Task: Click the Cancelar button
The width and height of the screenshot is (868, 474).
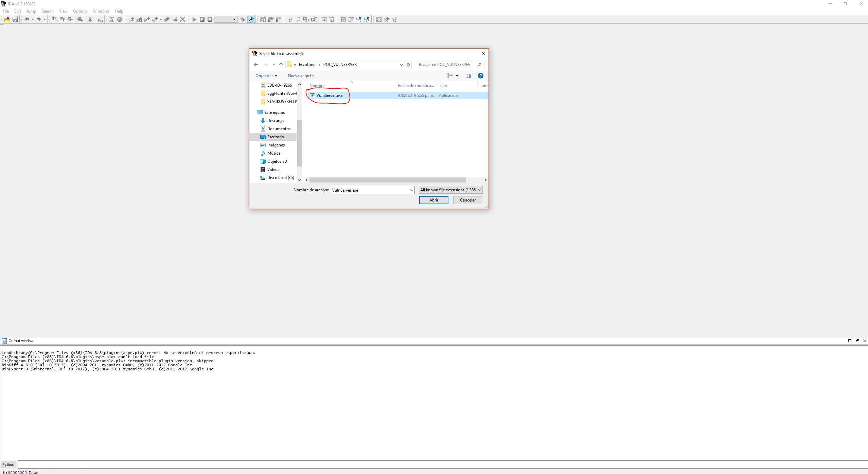Action: pos(467,200)
